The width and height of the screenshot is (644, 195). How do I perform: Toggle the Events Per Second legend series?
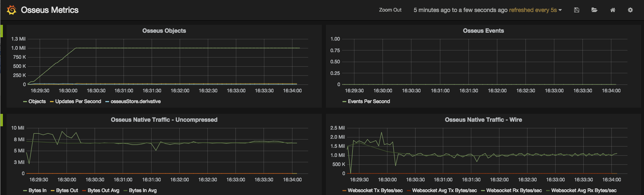(369, 101)
